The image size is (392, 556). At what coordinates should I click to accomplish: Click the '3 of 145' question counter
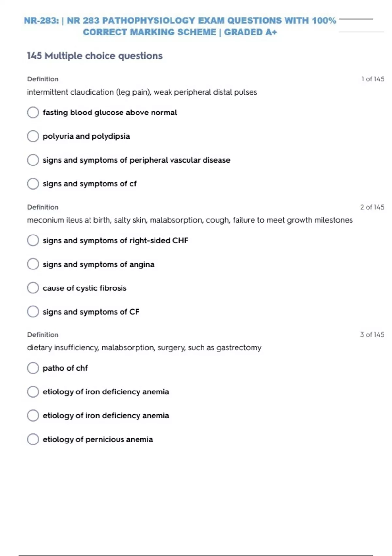(x=372, y=335)
